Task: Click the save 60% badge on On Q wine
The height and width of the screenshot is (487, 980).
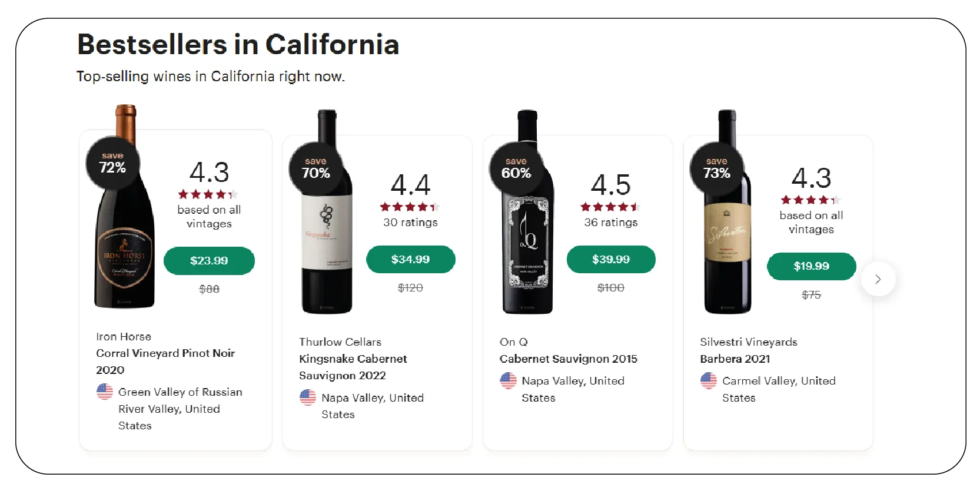Action: (516, 167)
